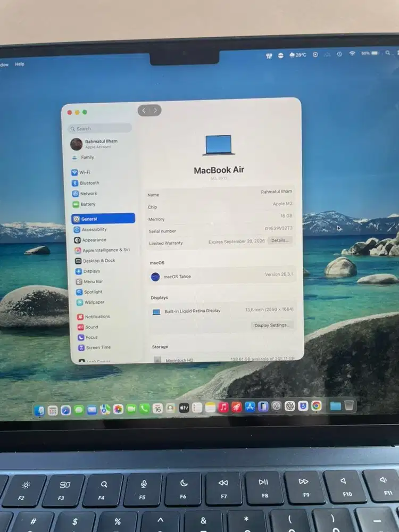Open Photos from the Dock

point(118,409)
